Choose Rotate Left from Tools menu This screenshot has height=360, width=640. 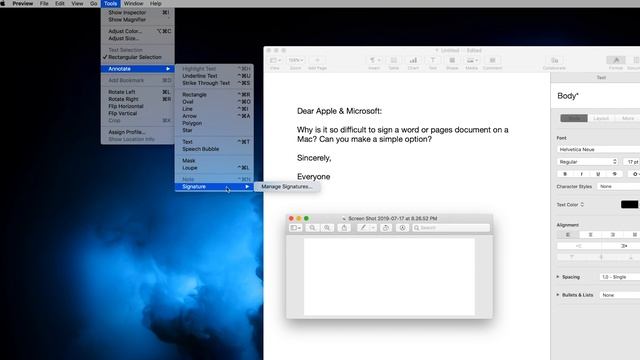coord(138,92)
